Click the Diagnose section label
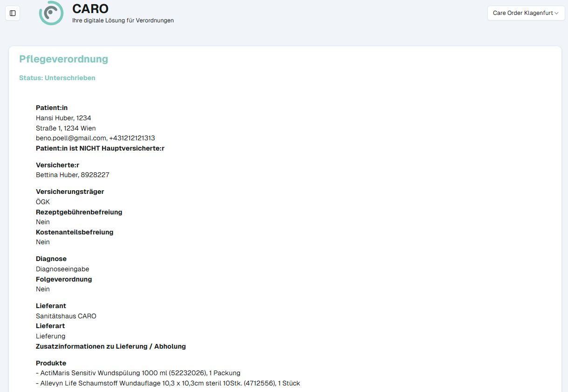 (51, 259)
